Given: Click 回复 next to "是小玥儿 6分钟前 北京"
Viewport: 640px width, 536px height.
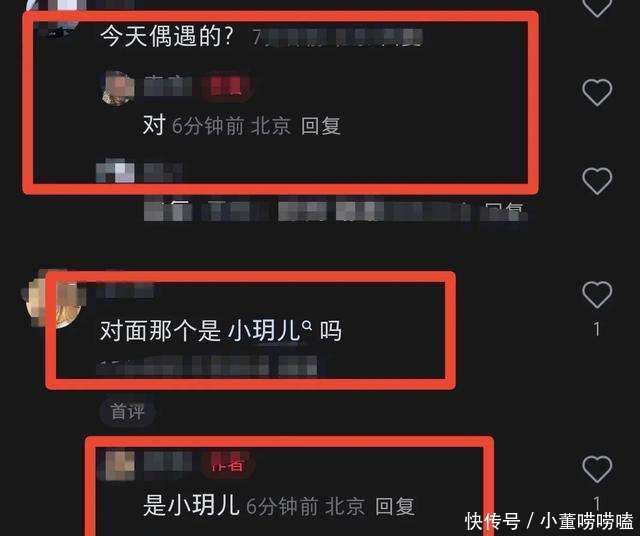Looking at the screenshot, I should 395,507.
